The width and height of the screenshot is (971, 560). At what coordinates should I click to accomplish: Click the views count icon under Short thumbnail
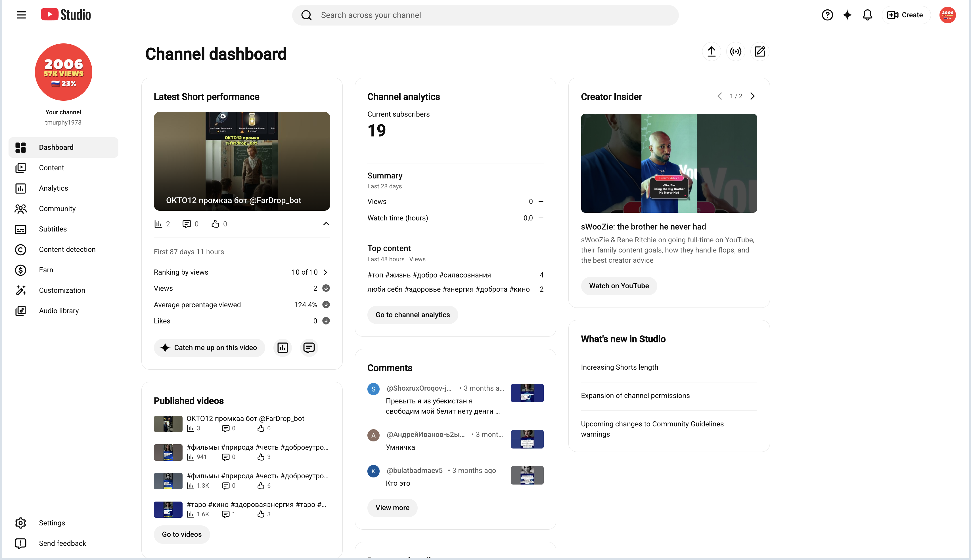(158, 224)
